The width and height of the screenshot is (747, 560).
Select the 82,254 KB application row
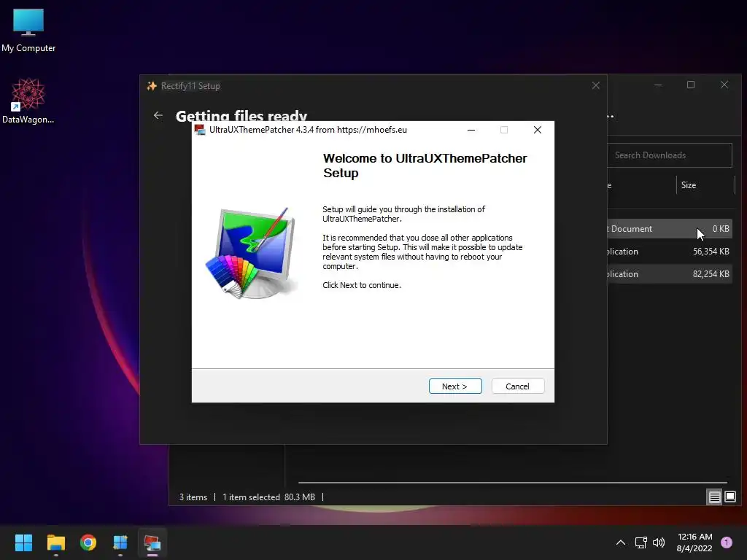670,274
